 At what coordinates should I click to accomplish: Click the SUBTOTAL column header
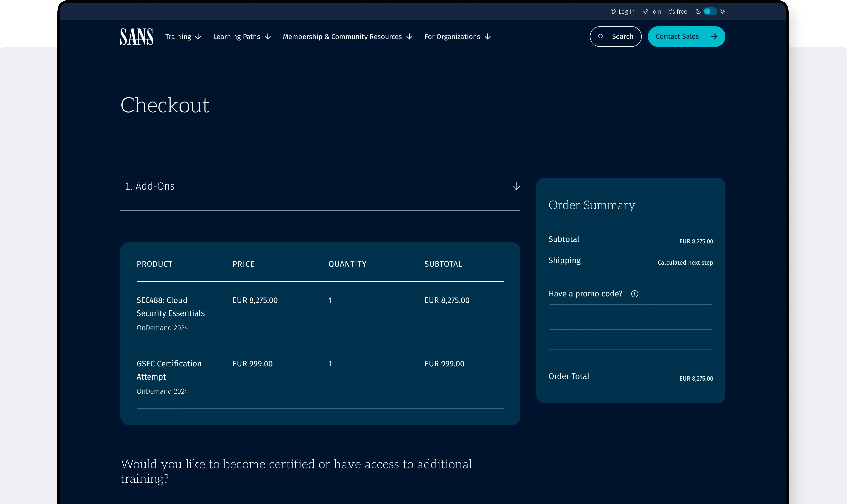[443, 264]
